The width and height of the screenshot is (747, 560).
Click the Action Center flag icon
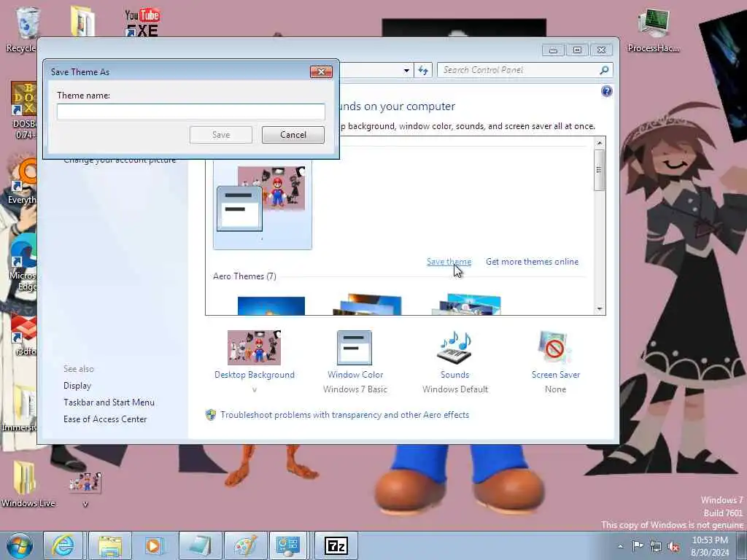638,545
